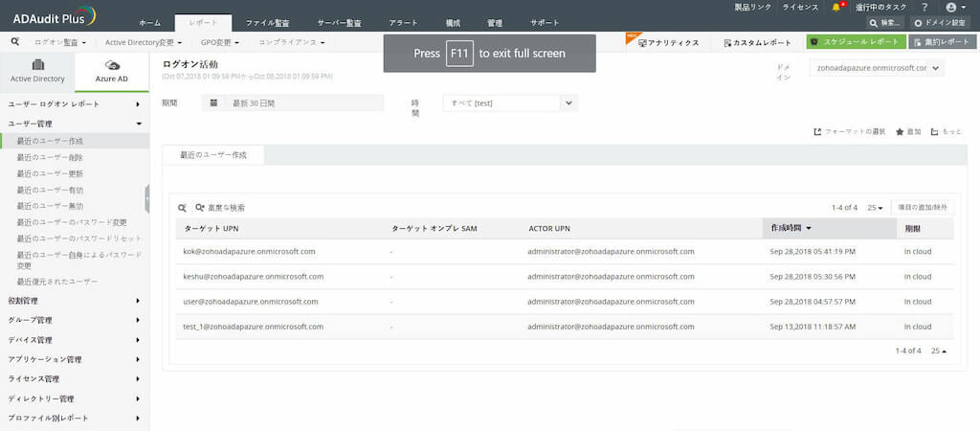Open 製品リンク link

point(752,7)
